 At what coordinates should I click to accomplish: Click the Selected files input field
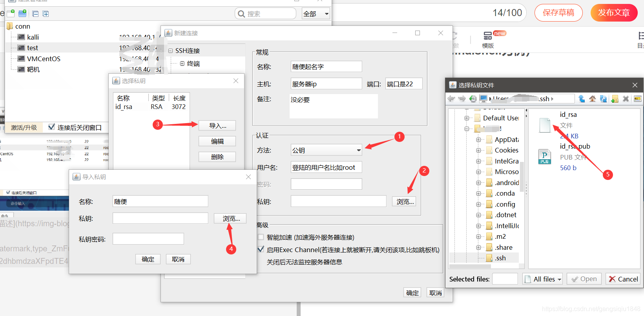tap(505, 279)
